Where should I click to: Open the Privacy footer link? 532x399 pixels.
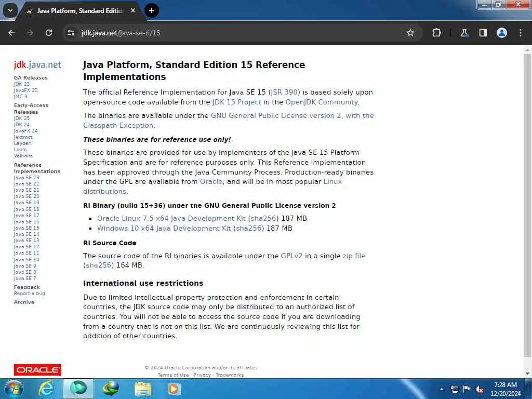tap(202, 375)
